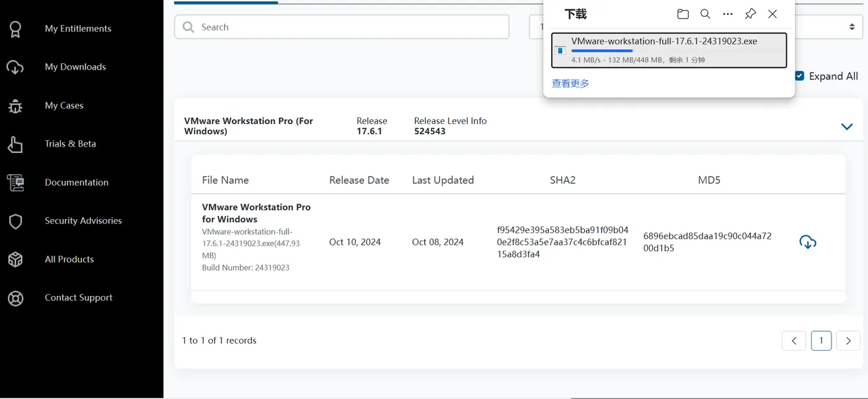Search downloads using the magnifier icon
Image resolution: width=868 pixels, height=399 pixels.
(705, 14)
